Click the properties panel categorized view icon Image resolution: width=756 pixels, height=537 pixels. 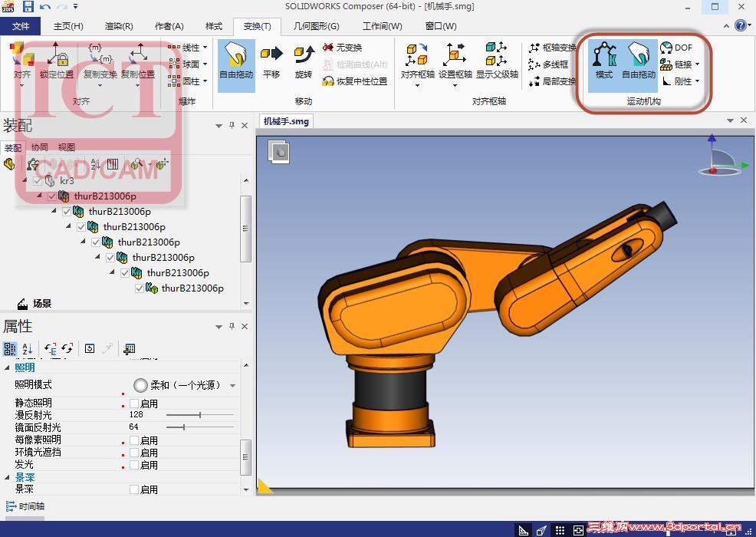10,348
